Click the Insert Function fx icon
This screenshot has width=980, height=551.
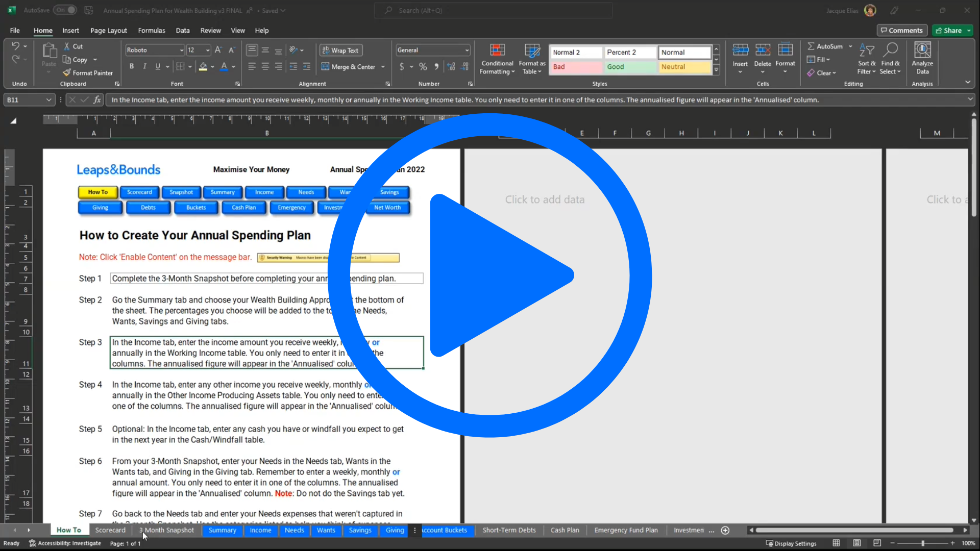point(97,100)
